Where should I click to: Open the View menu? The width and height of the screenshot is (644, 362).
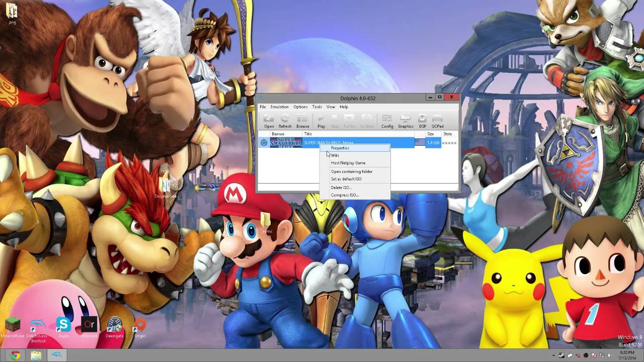[331, 107]
